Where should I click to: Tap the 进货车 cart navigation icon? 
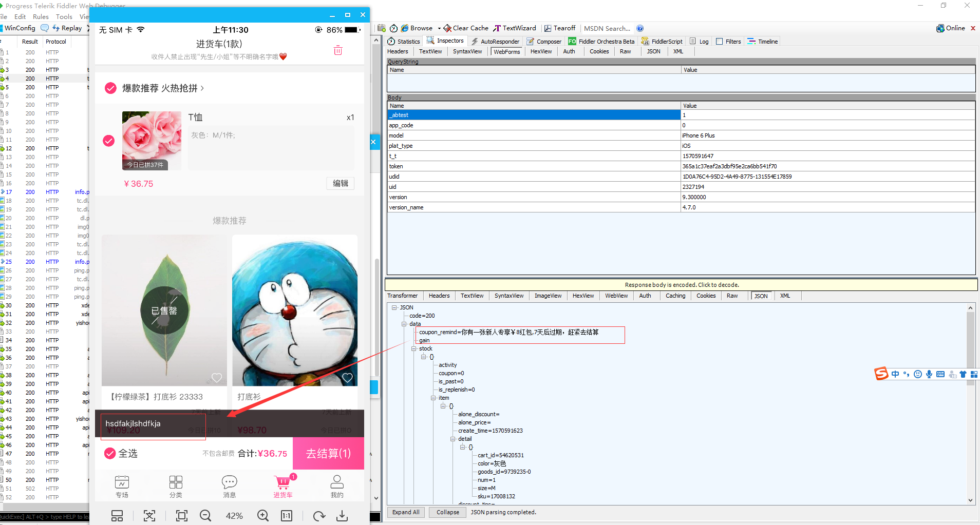283,487
